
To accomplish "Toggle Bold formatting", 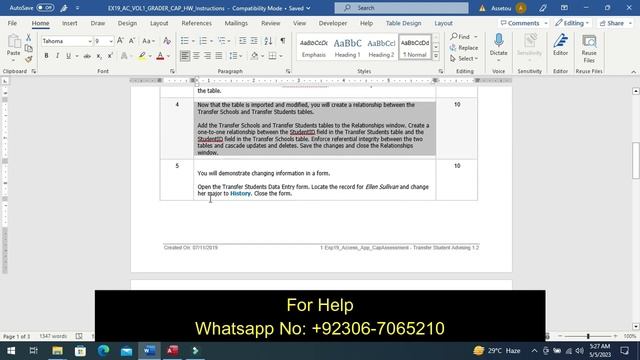I will coord(46,56).
